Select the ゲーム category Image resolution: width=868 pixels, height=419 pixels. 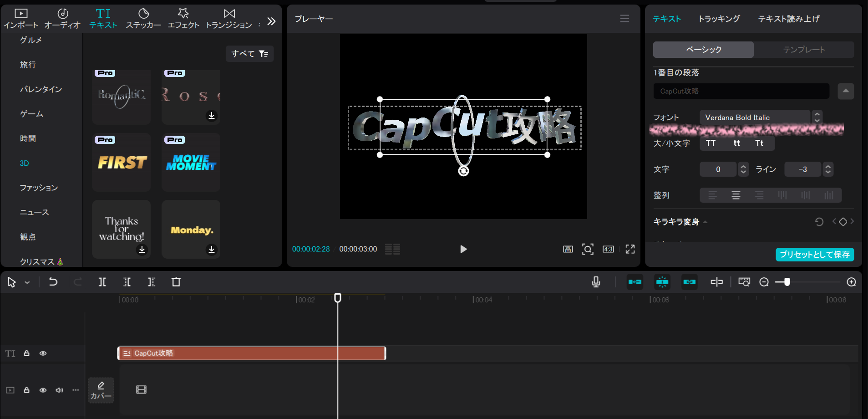(31, 114)
